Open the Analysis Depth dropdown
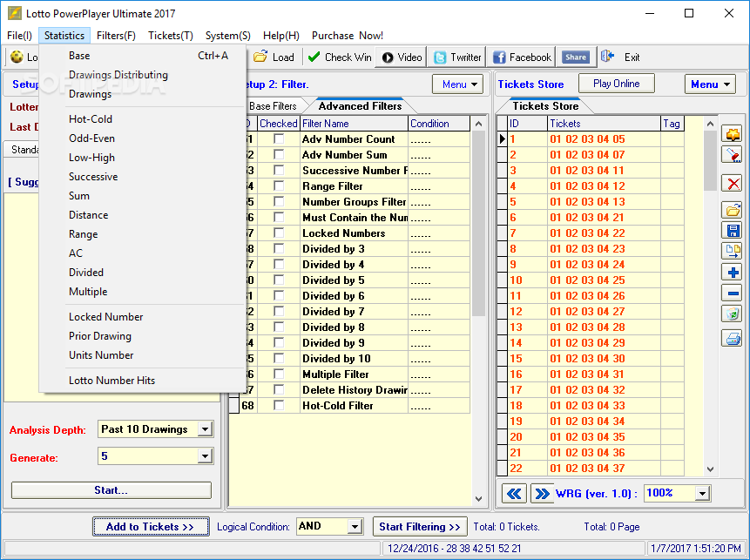The height and width of the screenshot is (560, 750). pos(205,429)
